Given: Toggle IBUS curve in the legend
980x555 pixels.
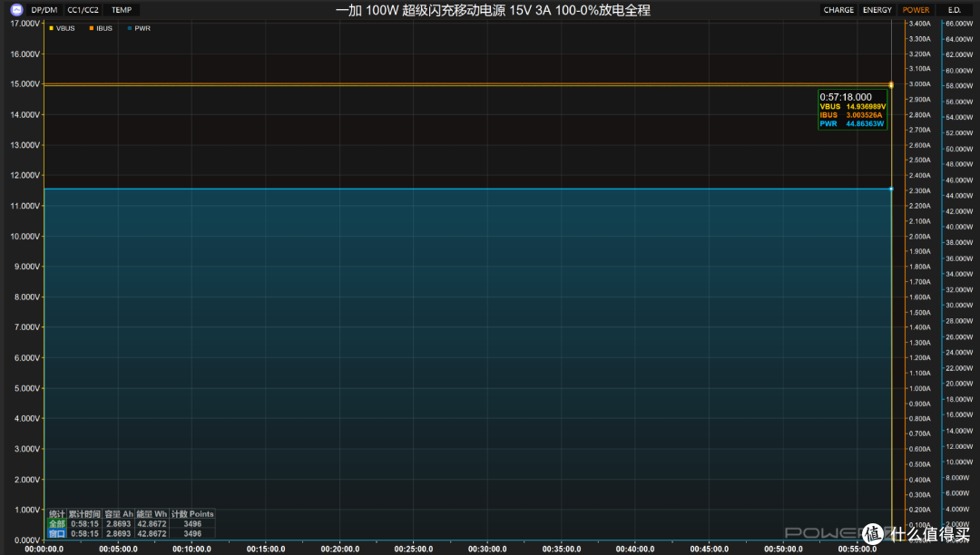Looking at the screenshot, I should [x=101, y=28].
